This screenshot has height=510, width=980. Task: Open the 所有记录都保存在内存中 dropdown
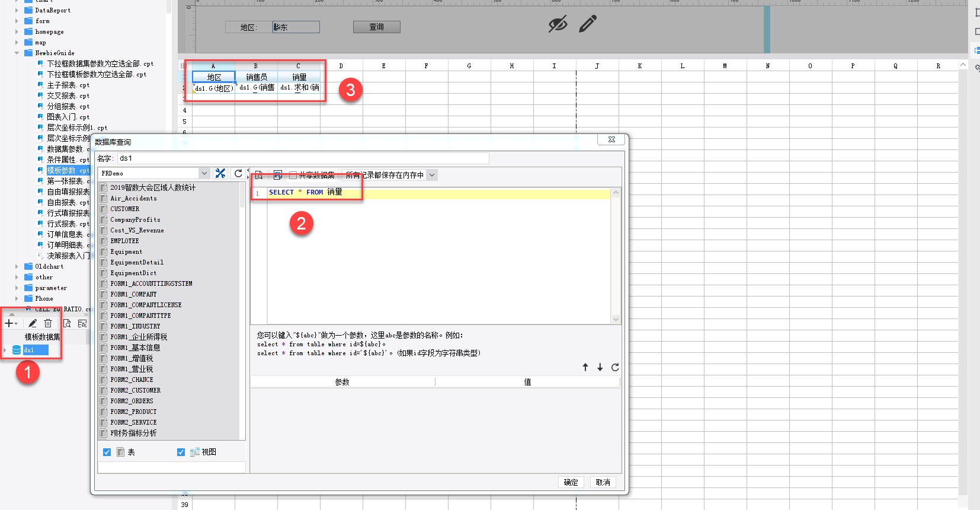432,175
